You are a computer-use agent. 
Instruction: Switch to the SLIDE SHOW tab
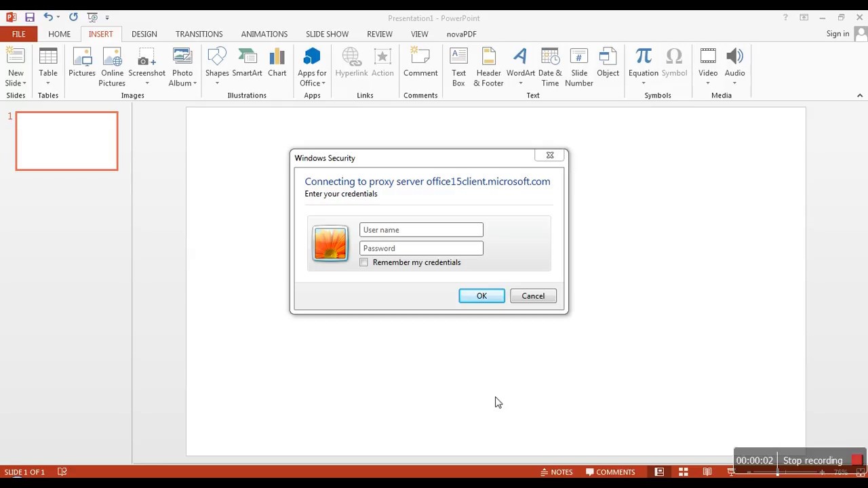pos(327,34)
